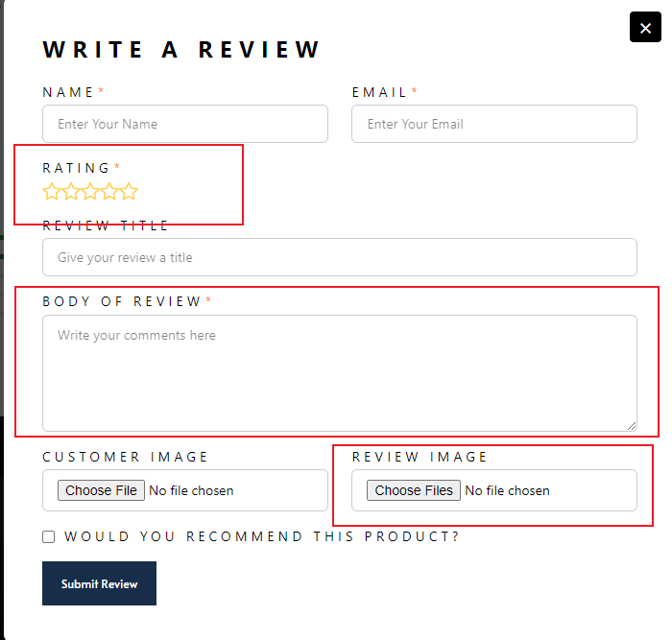Click into the Enter Your Email field

click(494, 124)
